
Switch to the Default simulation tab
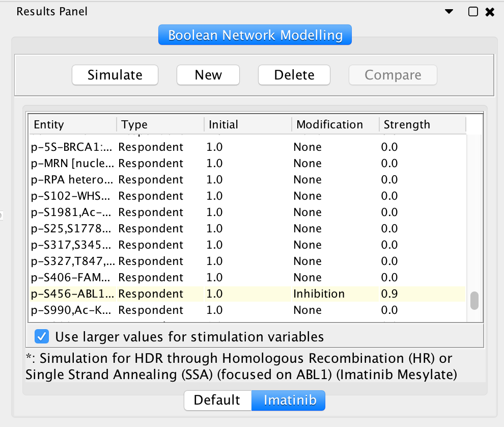point(217,401)
